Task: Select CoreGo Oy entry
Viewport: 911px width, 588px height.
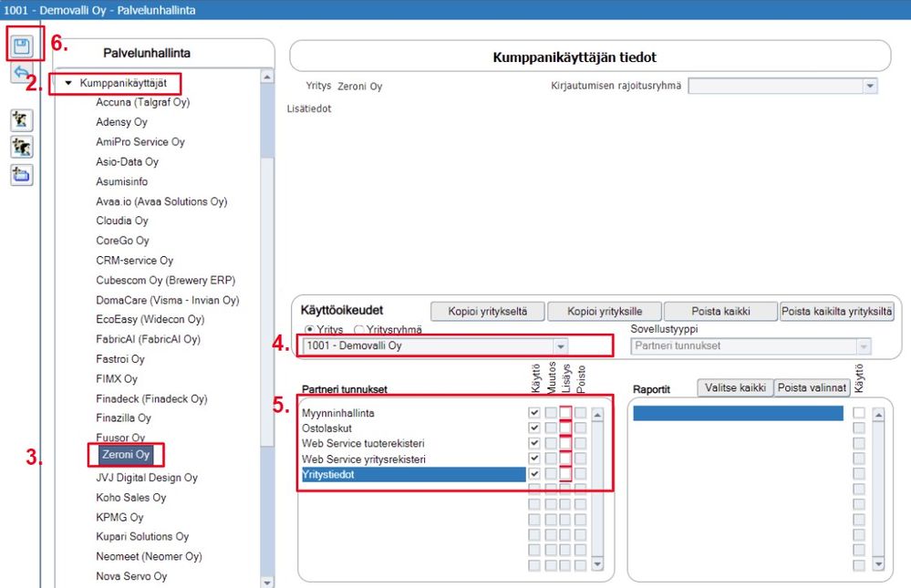Action: coord(122,241)
